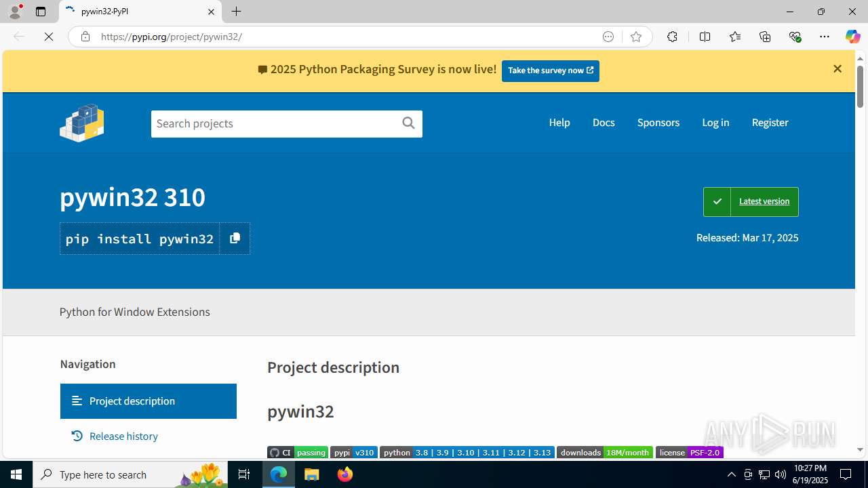Open the tab actions menu icon
This screenshot has height=488, width=868.
click(41, 12)
